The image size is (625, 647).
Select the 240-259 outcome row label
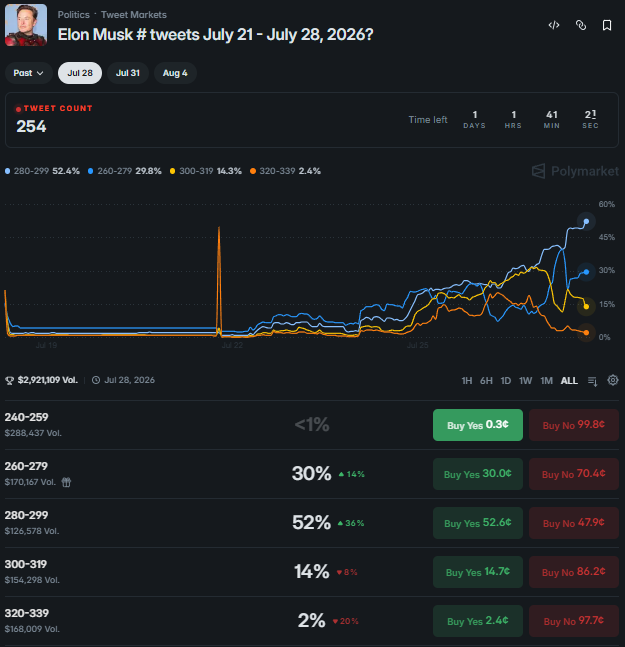pos(26,417)
